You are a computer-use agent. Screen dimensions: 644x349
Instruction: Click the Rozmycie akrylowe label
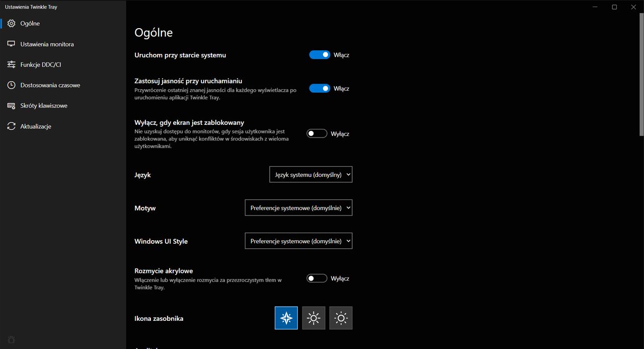coord(164,271)
